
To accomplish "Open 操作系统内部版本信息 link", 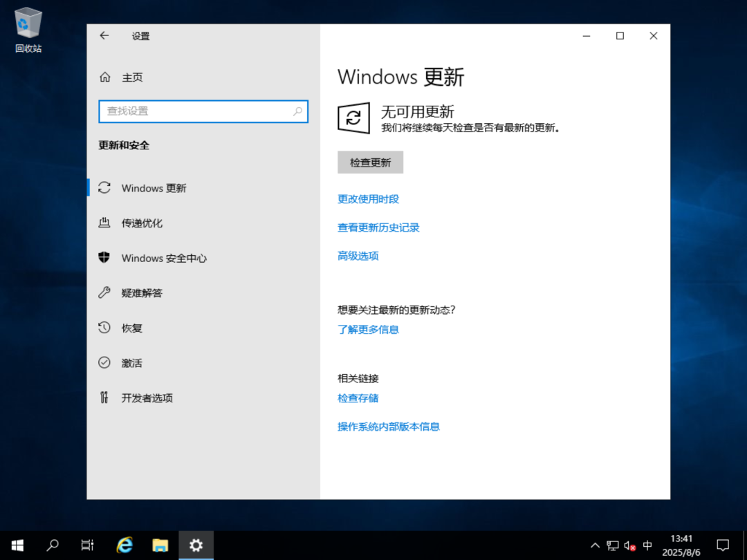I will click(x=388, y=427).
